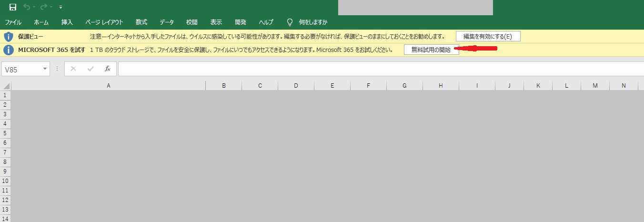The height and width of the screenshot is (222, 644).
Task: Click the 保護ビュー warning message text
Action: [x=267, y=36]
